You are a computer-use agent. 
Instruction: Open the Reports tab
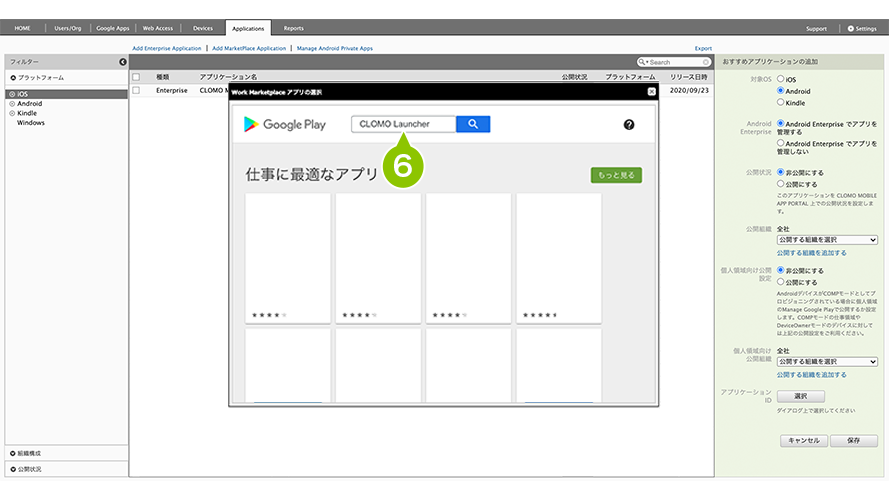click(x=294, y=28)
